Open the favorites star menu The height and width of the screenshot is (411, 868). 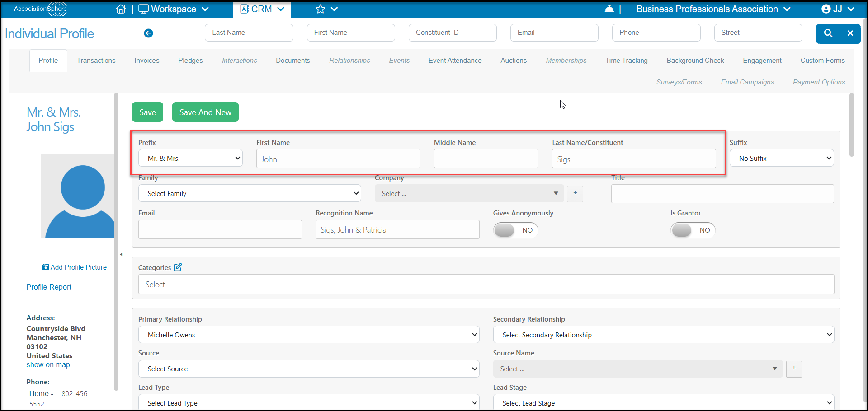point(326,9)
